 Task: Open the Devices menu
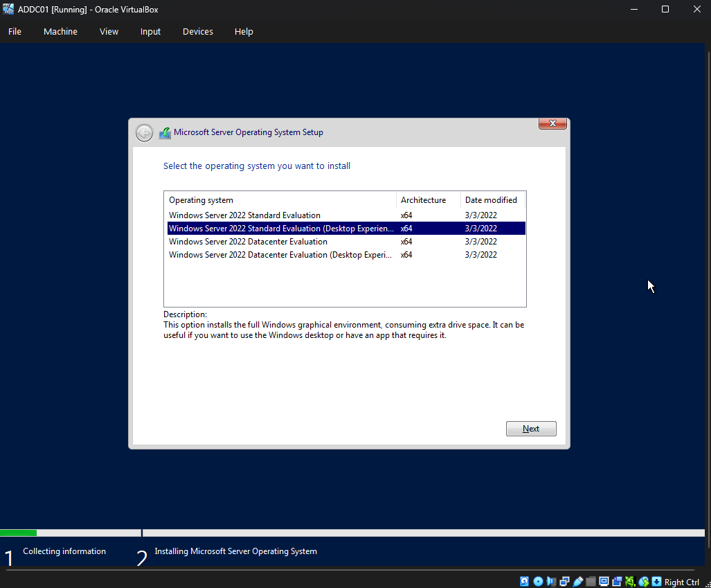point(197,31)
